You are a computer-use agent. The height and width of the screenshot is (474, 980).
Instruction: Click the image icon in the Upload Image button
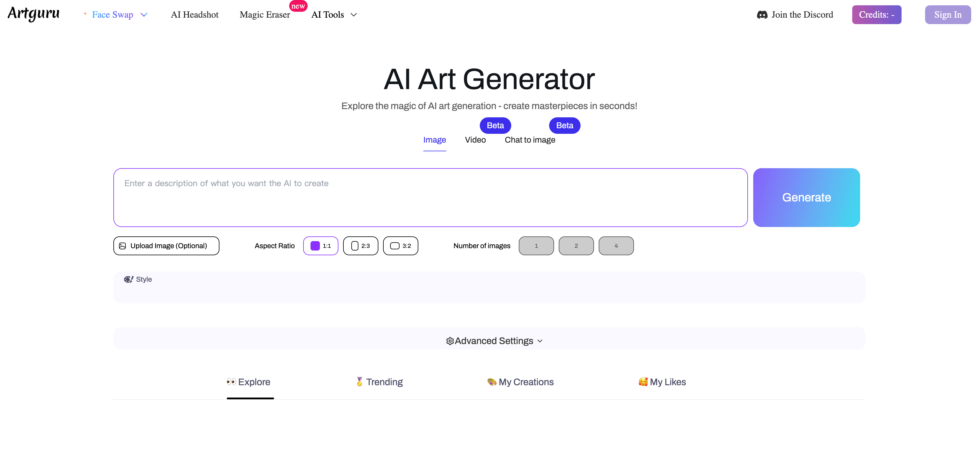click(x=122, y=246)
